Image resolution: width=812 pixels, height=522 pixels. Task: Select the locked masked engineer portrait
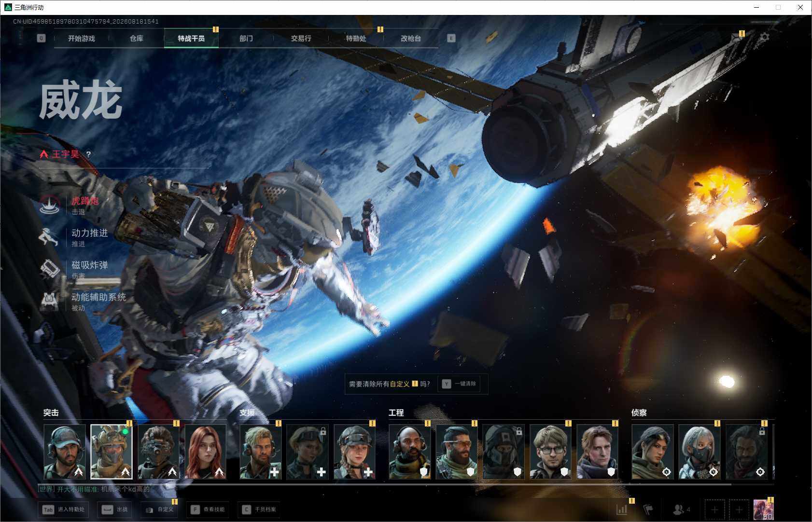[504, 452]
